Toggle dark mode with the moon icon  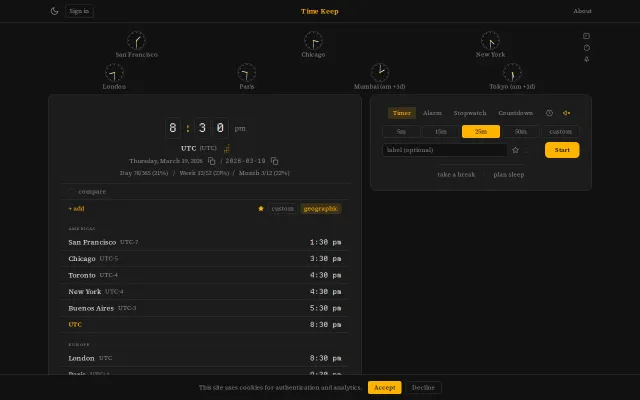tap(54, 11)
